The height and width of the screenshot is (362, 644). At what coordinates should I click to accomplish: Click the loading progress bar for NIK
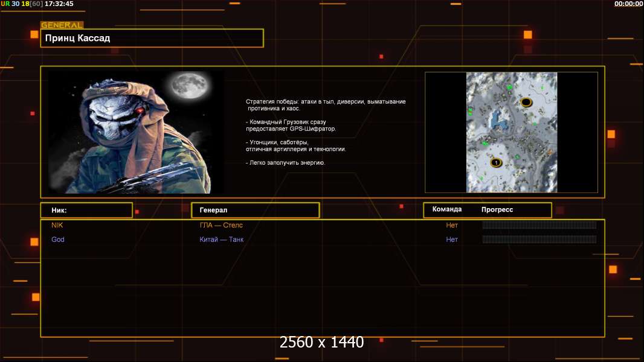(x=539, y=225)
